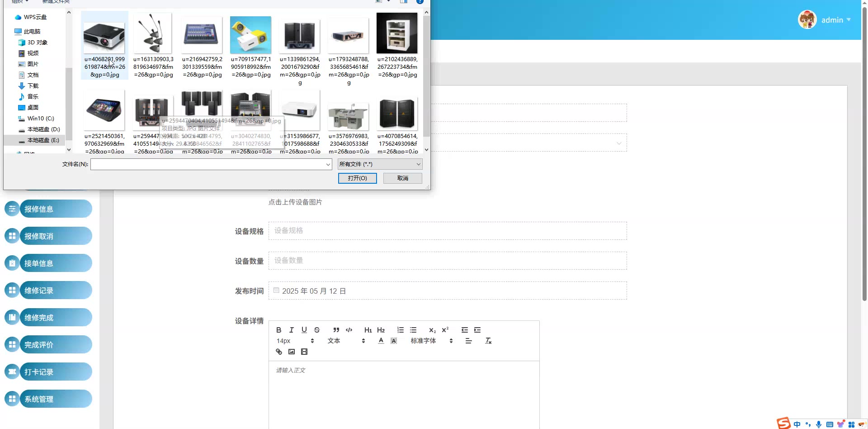This screenshot has width=868, height=429.
Task: Expand the 文件名 combo box arrow
Action: click(x=328, y=164)
